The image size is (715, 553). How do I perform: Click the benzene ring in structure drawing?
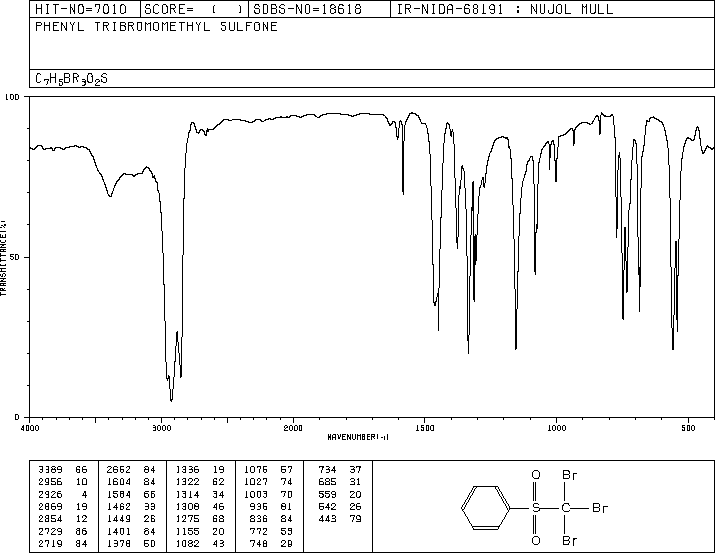tap(486, 507)
